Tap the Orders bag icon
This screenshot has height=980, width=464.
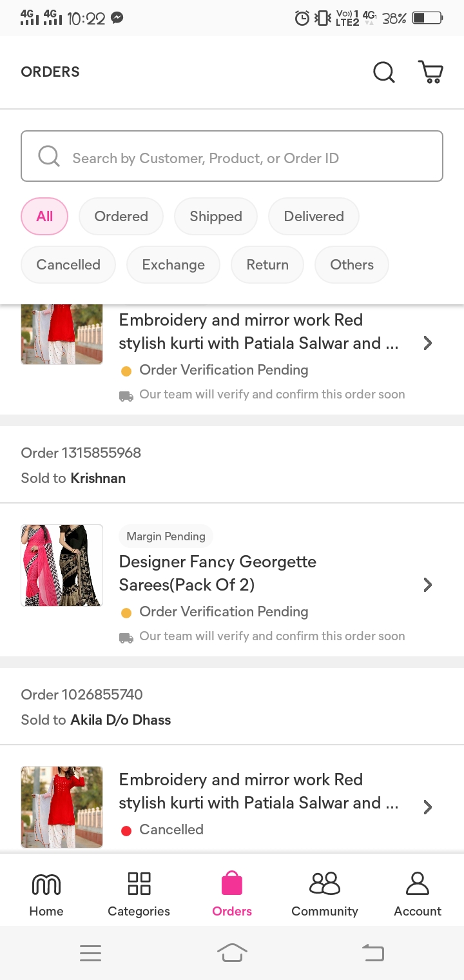pos(232,883)
